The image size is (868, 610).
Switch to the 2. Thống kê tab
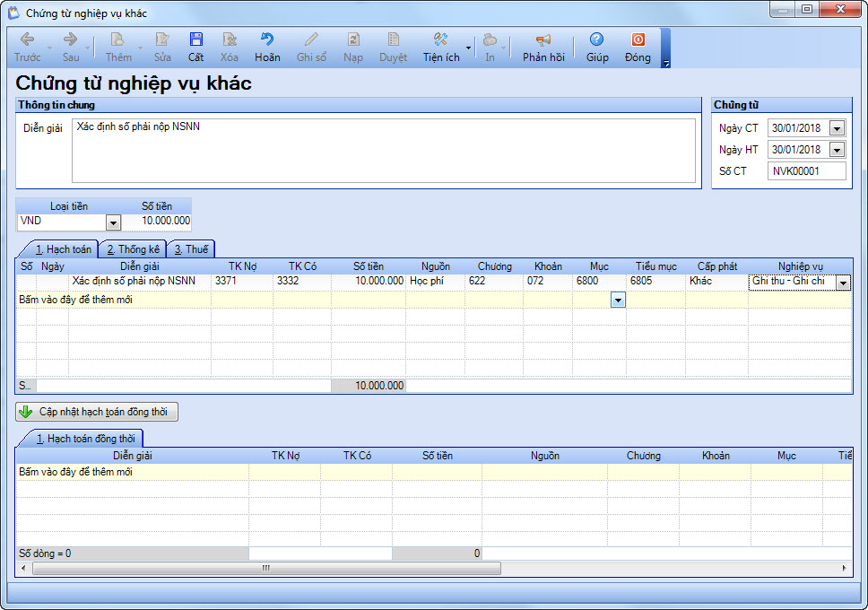(x=133, y=249)
